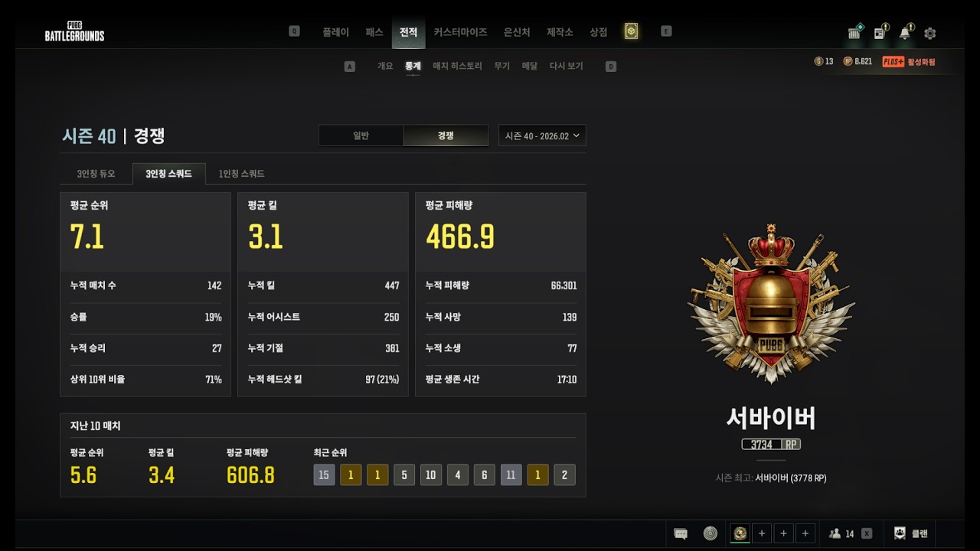Viewport: 980px width, 551px height.
Task: Click the 서바이버 tier title
Action: (771, 418)
